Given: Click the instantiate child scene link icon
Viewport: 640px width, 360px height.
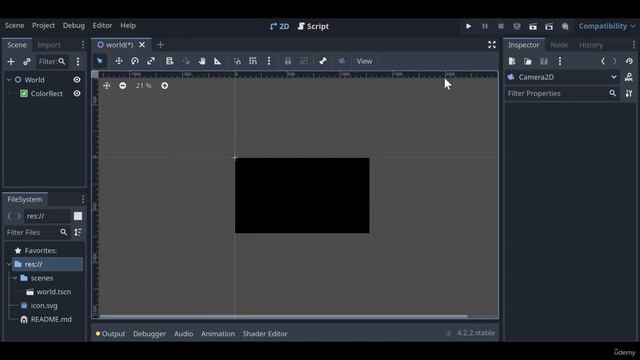Looking at the screenshot, I should point(27,62).
